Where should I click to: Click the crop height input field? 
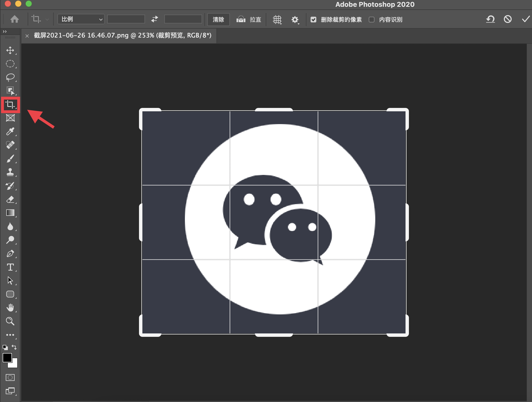coord(183,19)
